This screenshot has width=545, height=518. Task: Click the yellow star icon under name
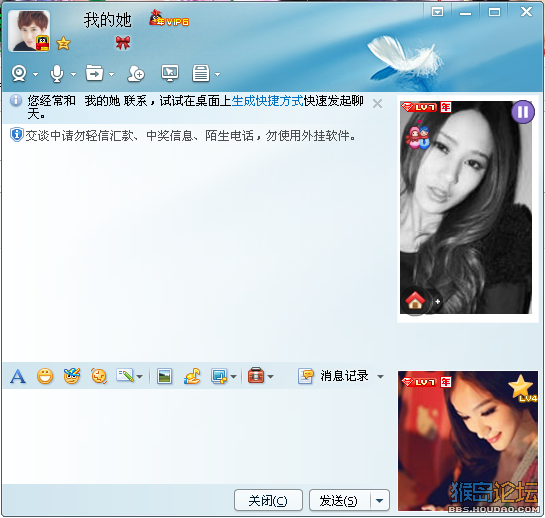coord(64,43)
